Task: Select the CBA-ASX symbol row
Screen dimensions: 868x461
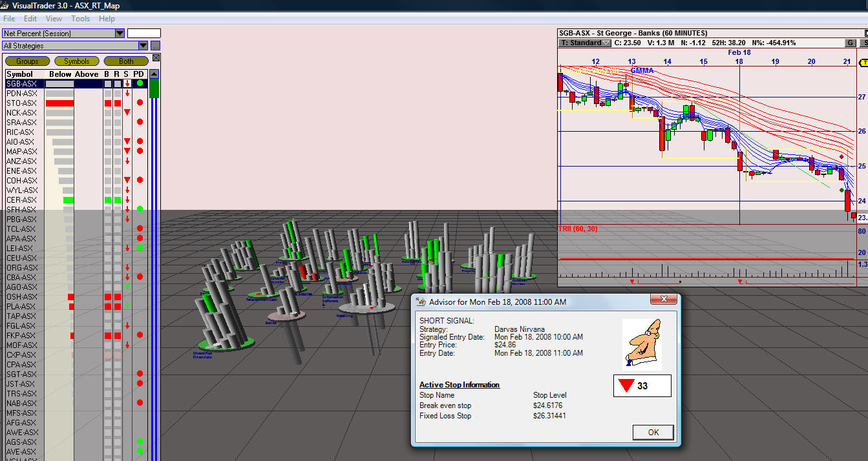Action: (x=76, y=278)
